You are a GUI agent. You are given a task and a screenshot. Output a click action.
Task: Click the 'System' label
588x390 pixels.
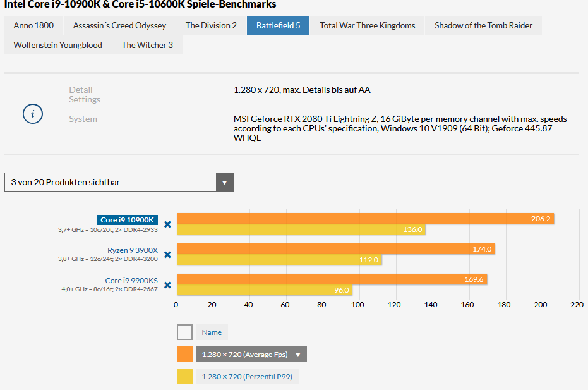pyautogui.click(x=83, y=119)
